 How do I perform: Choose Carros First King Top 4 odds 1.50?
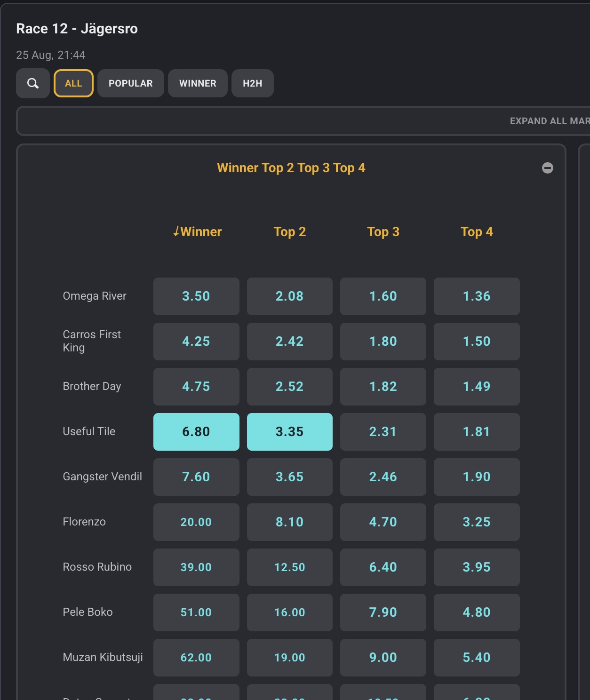[477, 342]
